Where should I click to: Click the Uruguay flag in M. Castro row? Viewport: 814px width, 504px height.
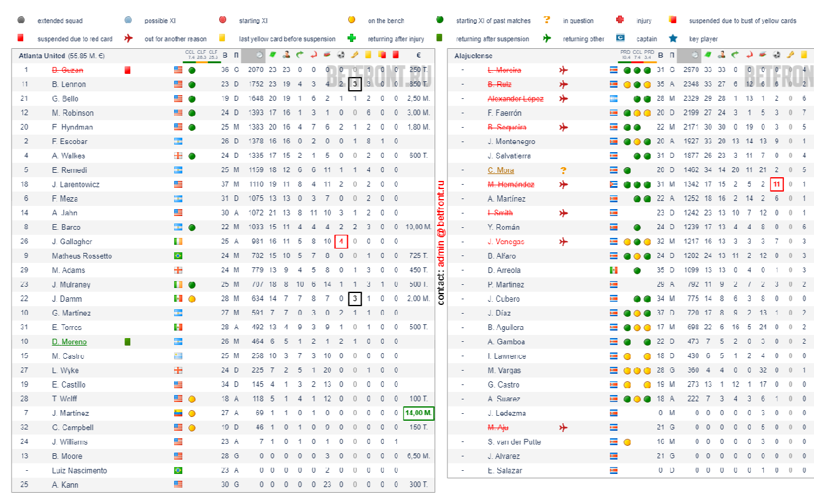point(178,356)
